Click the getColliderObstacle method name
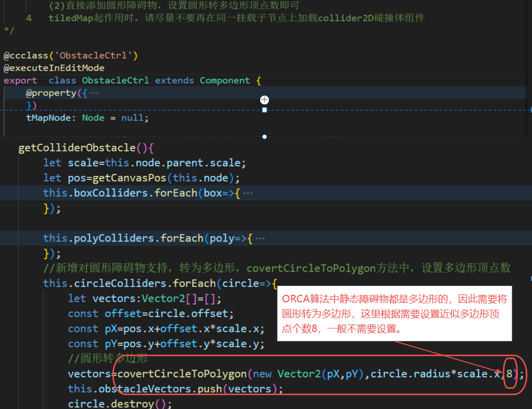 click(x=76, y=148)
